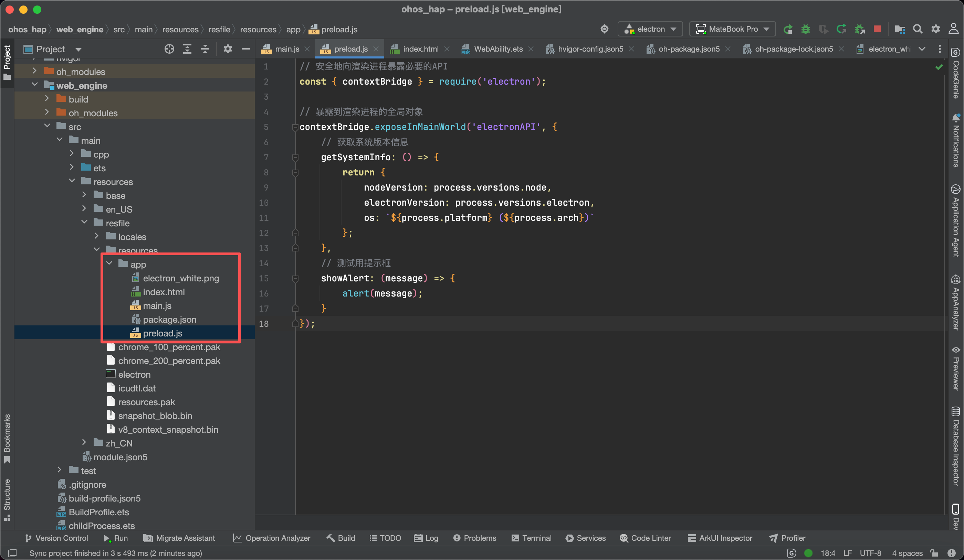Click the locate file crosshair icon
964x560 pixels.
tap(169, 49)
